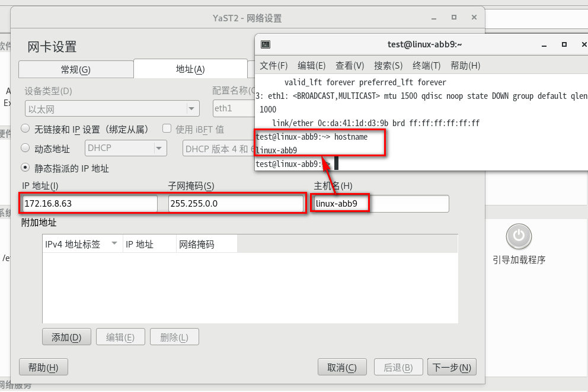Click the configuration name field eth1
The height and width of the screenshot is (392, 588).
coord(234,108)
